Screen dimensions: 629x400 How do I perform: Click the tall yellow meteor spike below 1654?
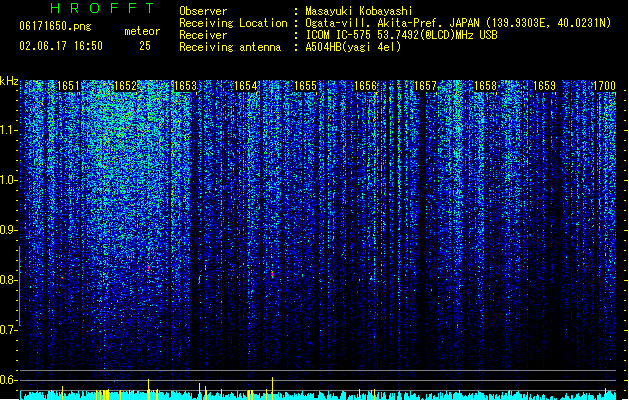coord(272,388)
